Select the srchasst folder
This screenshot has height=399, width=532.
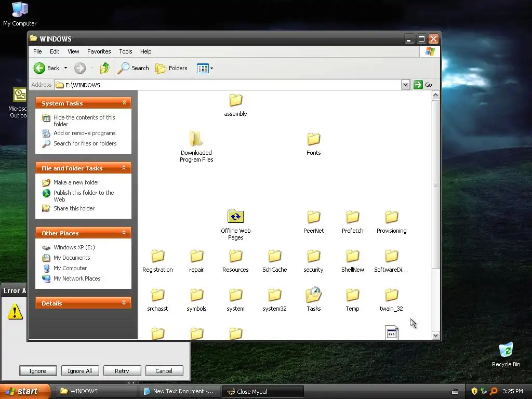pos(157,300)
